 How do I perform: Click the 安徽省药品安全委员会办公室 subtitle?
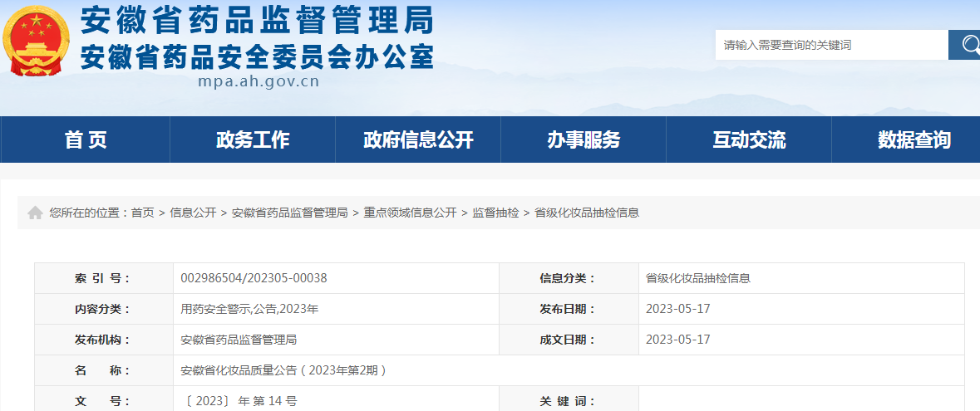tap(257, 58)
